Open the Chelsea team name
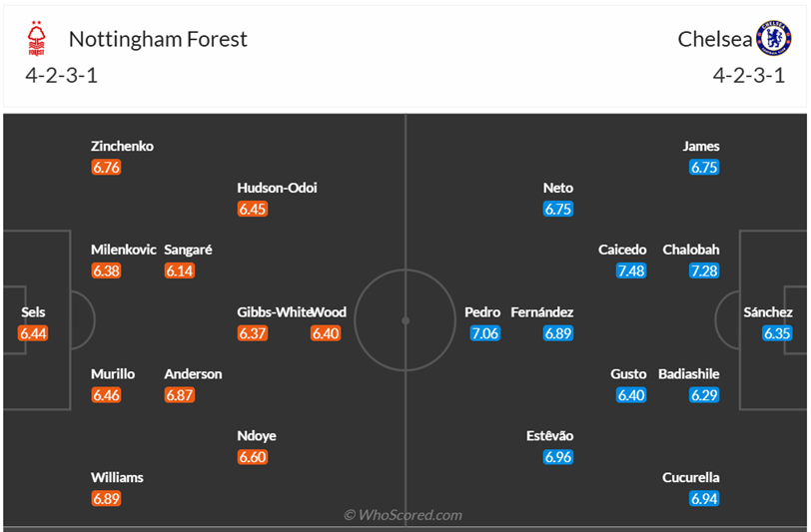This screenshot has height=532, width=811. coord(713,39)
